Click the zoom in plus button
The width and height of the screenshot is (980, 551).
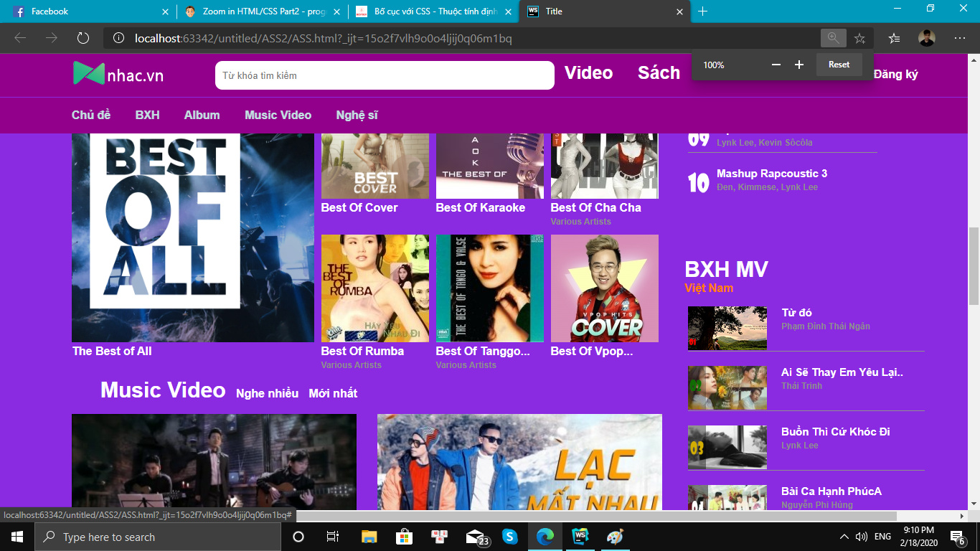click(799, 65)
